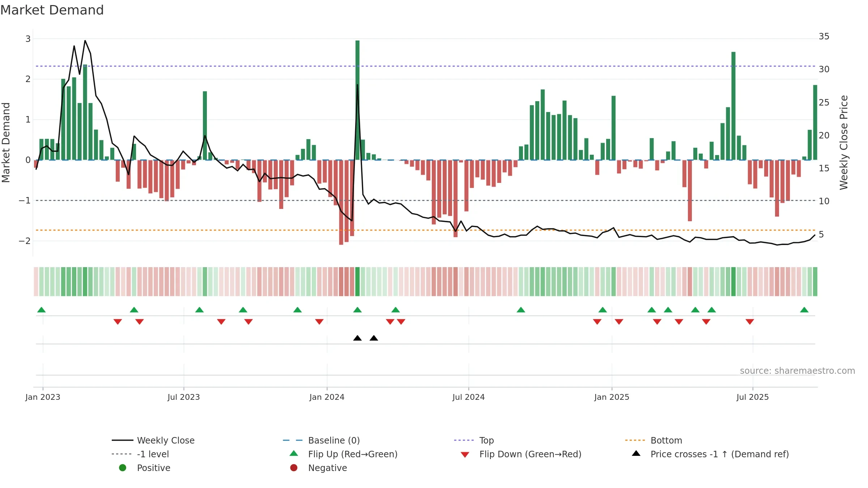The height and width of the screenshot is (488, 868).
Task: Click the source: sharemaestro.com text
Action: [x=797, y=371]
